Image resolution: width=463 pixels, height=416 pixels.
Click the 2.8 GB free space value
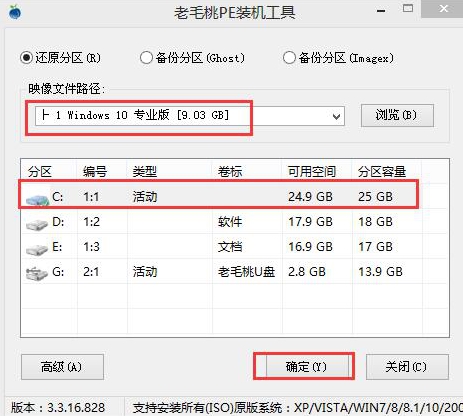tap(307, 272)
